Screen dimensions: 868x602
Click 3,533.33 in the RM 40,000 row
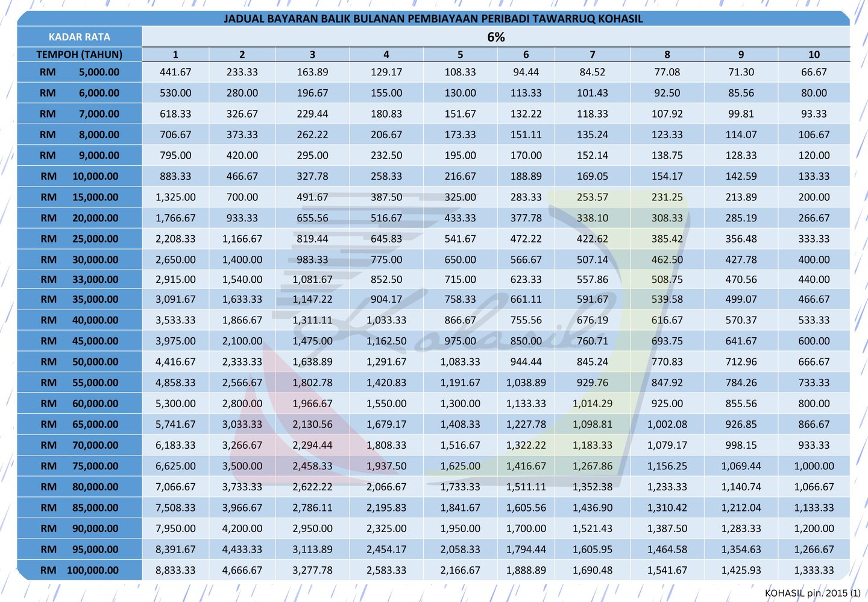pyautogui.click(x=175, y=320)
